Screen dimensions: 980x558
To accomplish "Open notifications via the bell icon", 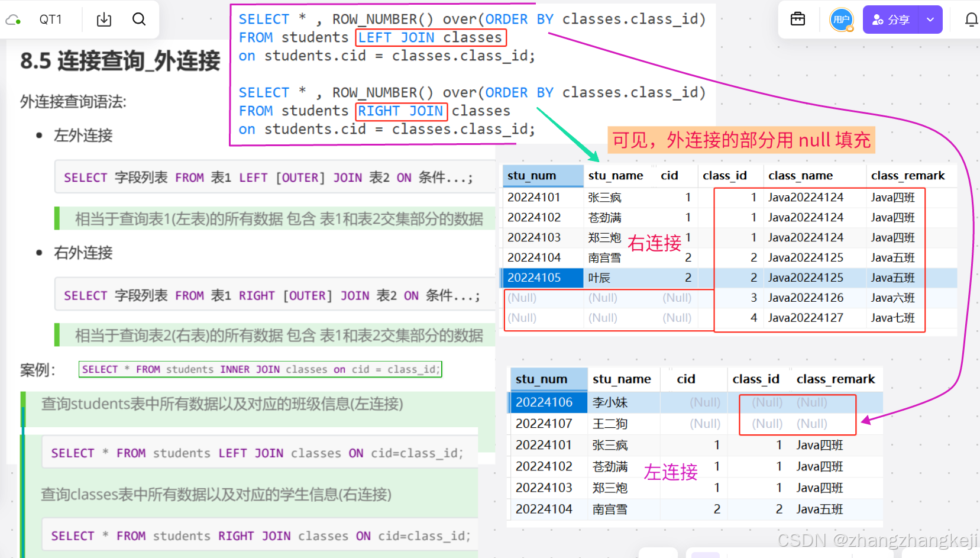I will coord(971,18).
